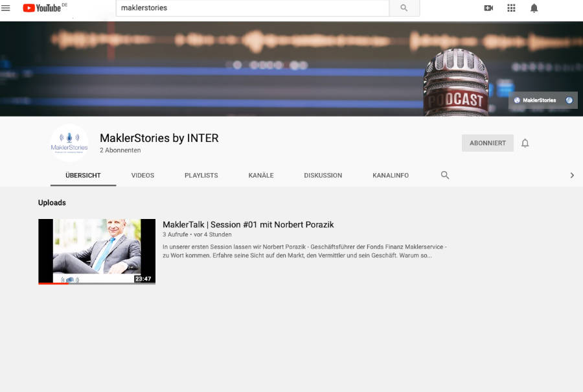The height and width of the screenshot is (392, 583).
Task: Click the channel name MaklerStories by INTER
Action: coord(159,138)
